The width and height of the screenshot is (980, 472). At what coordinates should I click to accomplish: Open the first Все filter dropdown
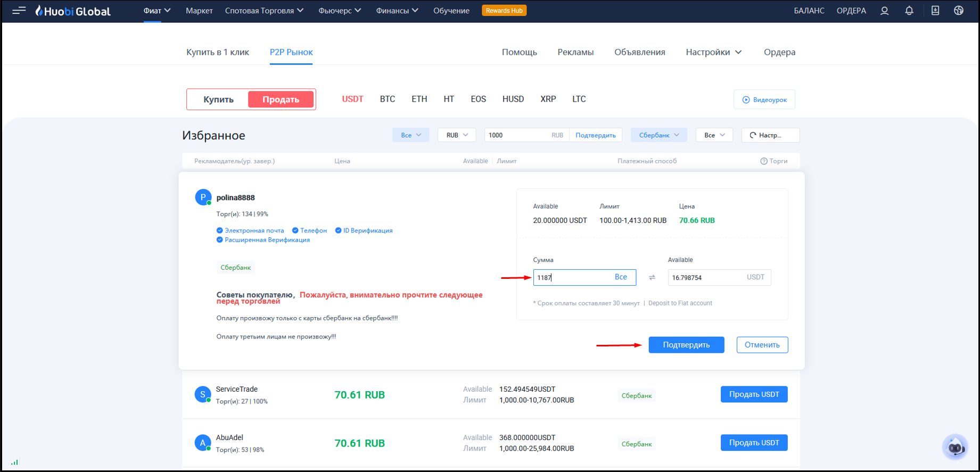[x=411, y=135]
